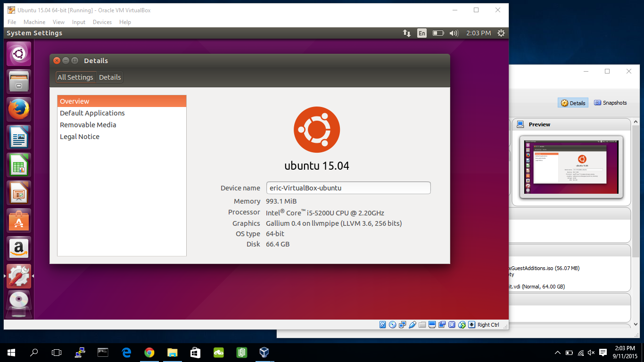The image size is (644, 362).
Task: Open Ubuntu Dash search in the launcher
Action: pos(19,54)
